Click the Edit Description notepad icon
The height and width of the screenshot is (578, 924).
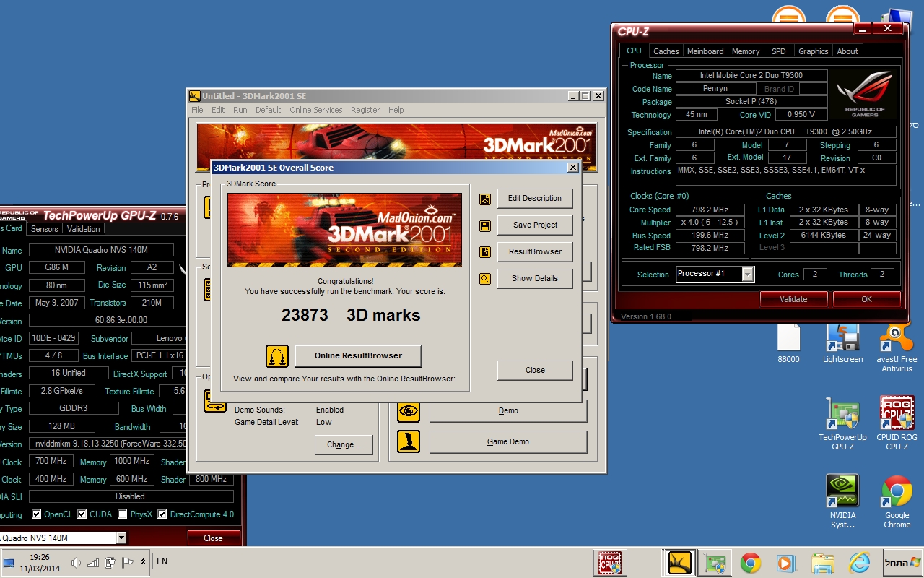(x=485, y=199)
